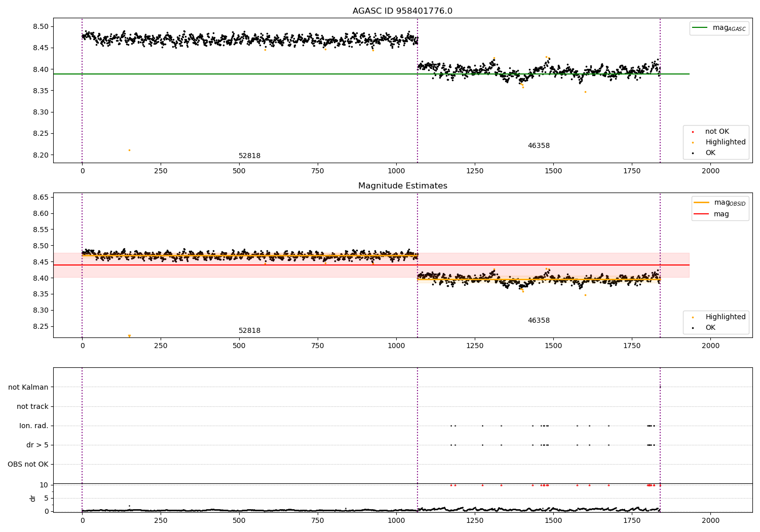
Task: Click the "1000" x-tick in the top plot
Action: pyautogui.click(x=396, y=171)
